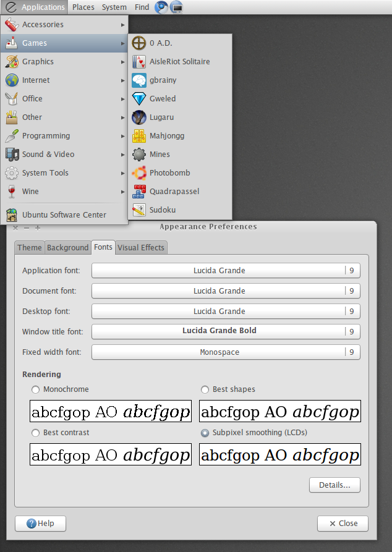Change Window title font Lucida Grande Bold

(x=226, y=331)
